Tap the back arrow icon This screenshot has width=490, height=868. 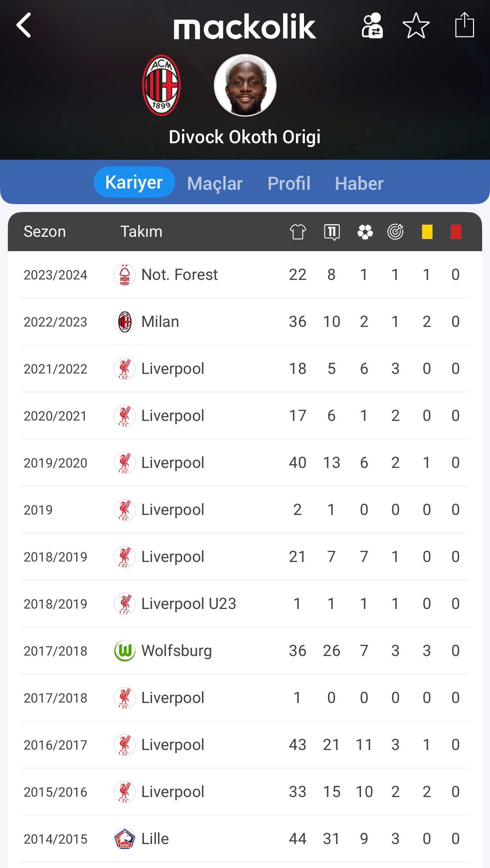coord(24,25)
